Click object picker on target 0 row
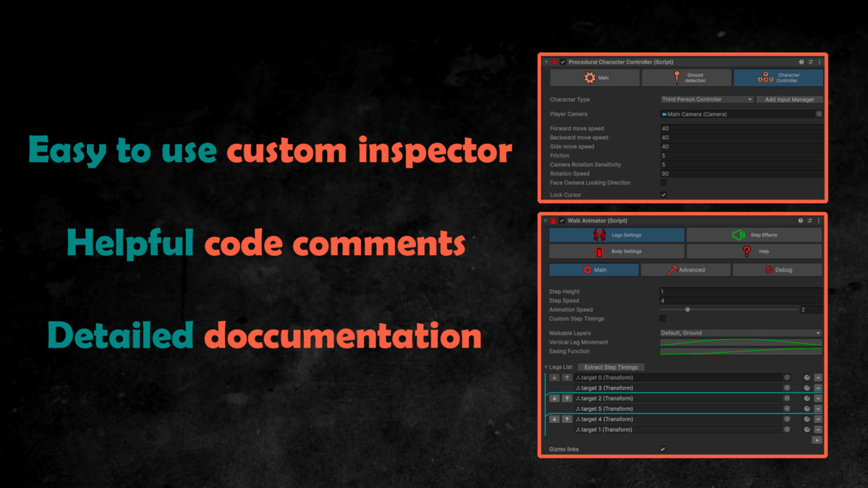868x488 pixels. [787, 377]
